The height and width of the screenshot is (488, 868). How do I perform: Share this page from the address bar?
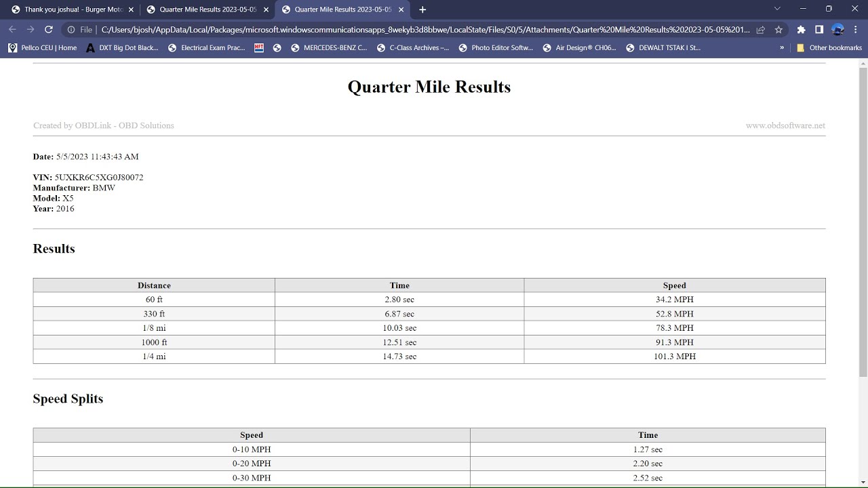click(761, 30)
